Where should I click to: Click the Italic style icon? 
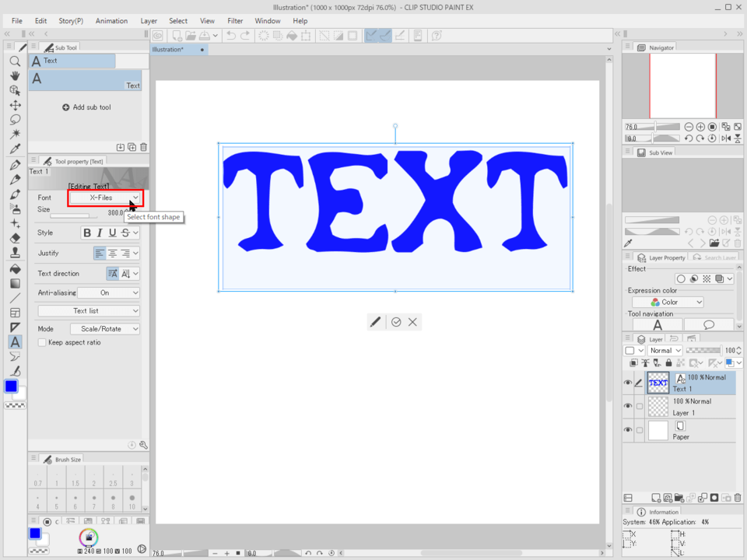[100, 233]
